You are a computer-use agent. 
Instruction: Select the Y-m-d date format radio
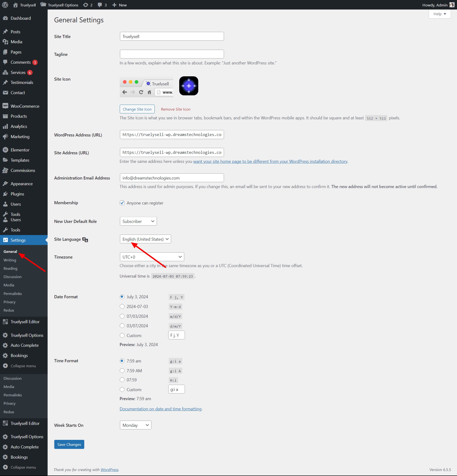[x=122, y=306]
